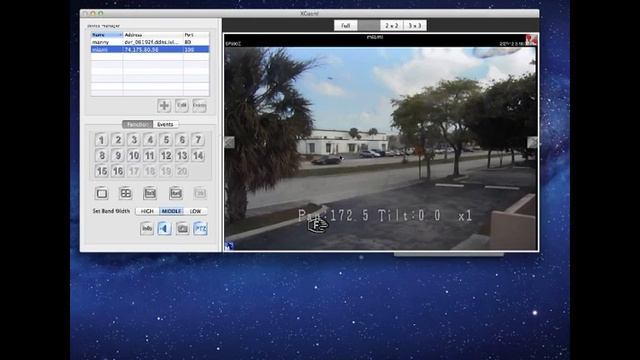Choose the 4x4 grid layout icon in function panel

click(x=176, y=193)
